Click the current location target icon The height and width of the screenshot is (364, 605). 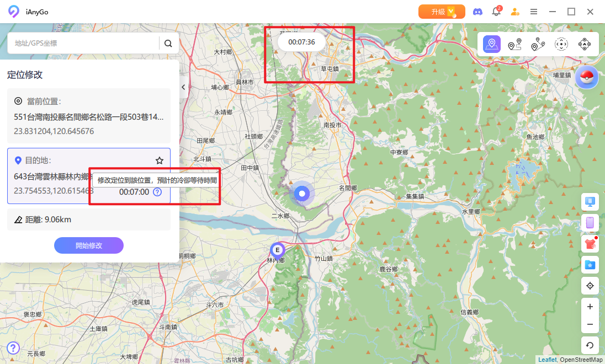[x=18, y=101]
